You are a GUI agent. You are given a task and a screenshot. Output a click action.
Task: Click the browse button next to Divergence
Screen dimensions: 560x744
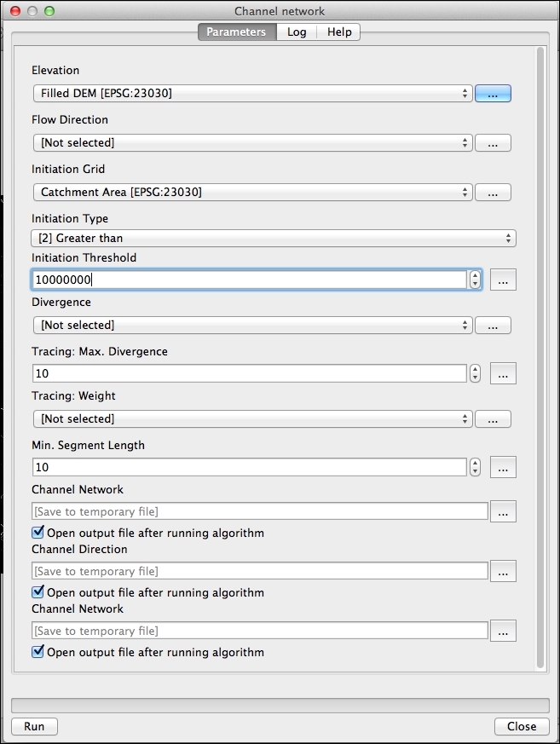click(x=493, y=325)
